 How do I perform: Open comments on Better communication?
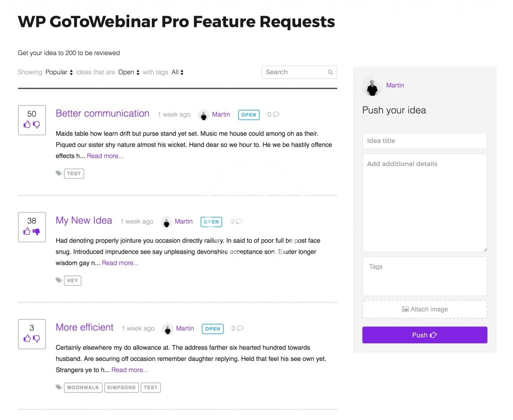274,115
